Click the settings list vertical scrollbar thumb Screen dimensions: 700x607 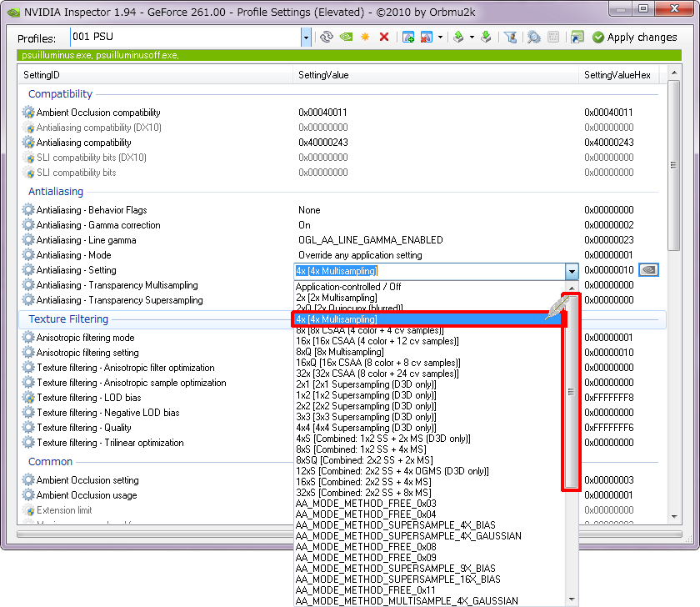(x=674, y=165)
